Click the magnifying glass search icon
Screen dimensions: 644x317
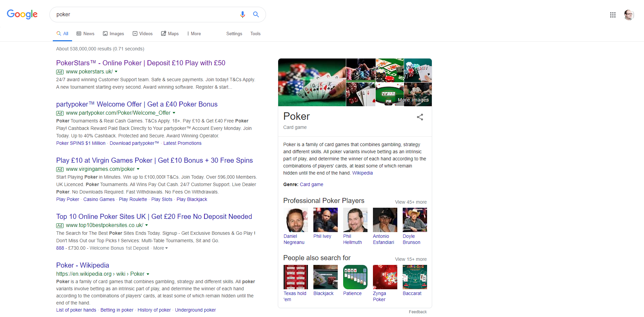click(x=256, y=15)
